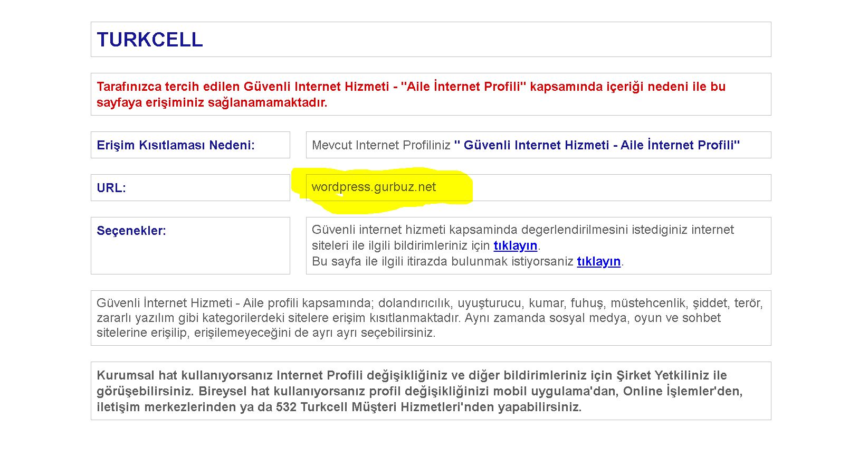Click the bold paragraph starting 'Kurumsal hat kullanıyorsanız'
This screenshot has width=868, height=474.
(x=419, y=391)
